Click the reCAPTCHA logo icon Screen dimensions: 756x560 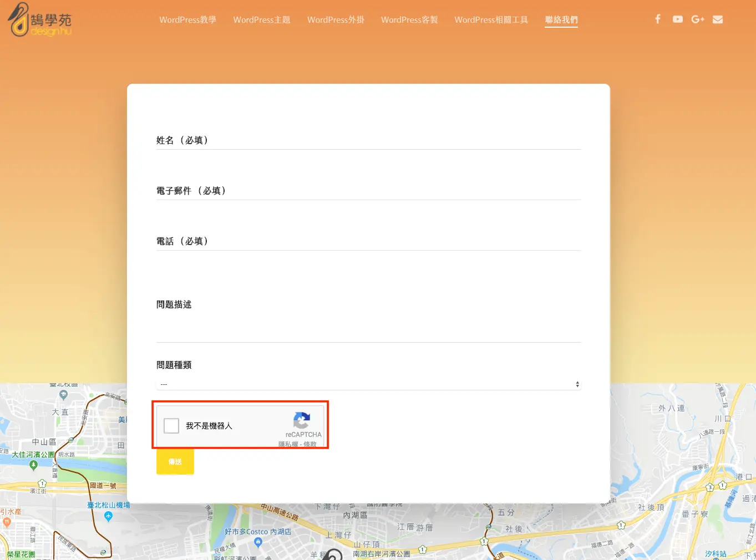302,420
